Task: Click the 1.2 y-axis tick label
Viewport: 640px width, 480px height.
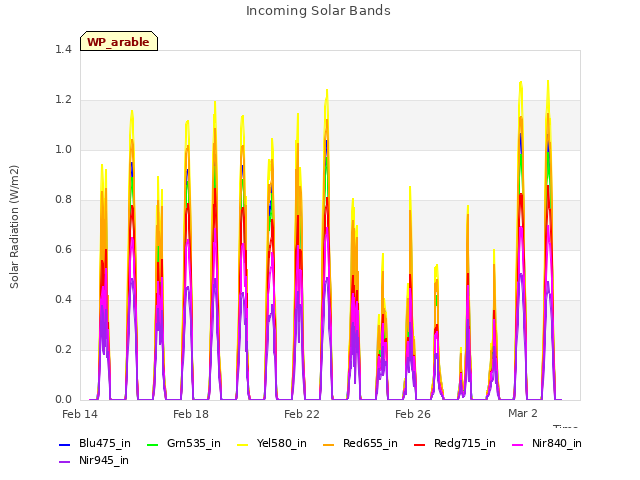Action: [x=63, y=100]
